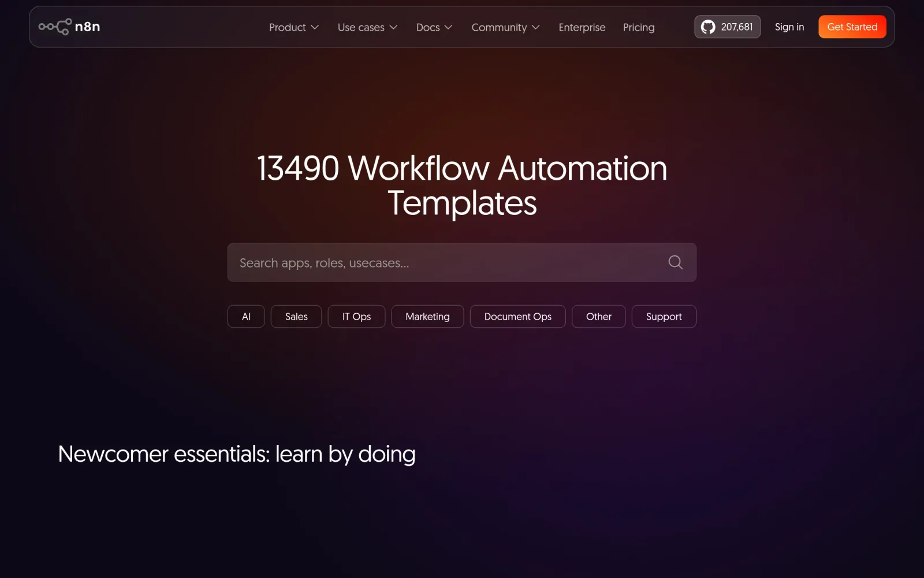This screenshot has width=924, height=578.
Task: Click the Newcomer essentials: learn by doing heading
Action: point(237,454)
